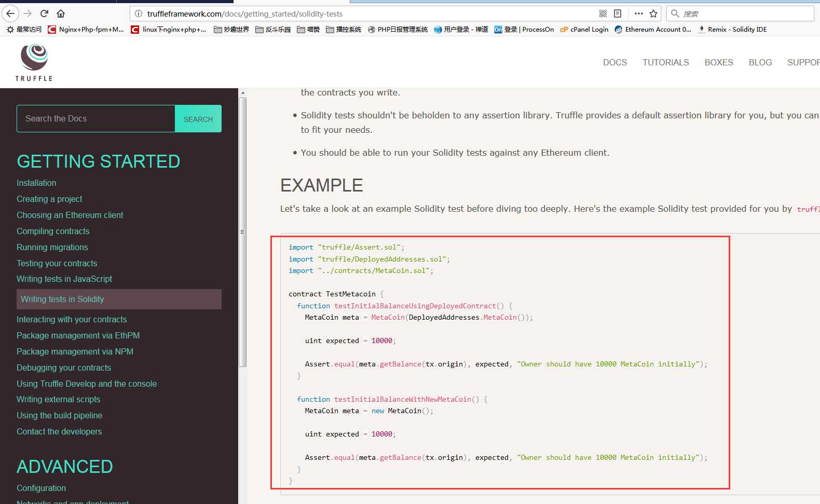The width and height of the screenshot is (820, 504).
Task: Open Compiling contracts page
Action: tap(53, 231)
